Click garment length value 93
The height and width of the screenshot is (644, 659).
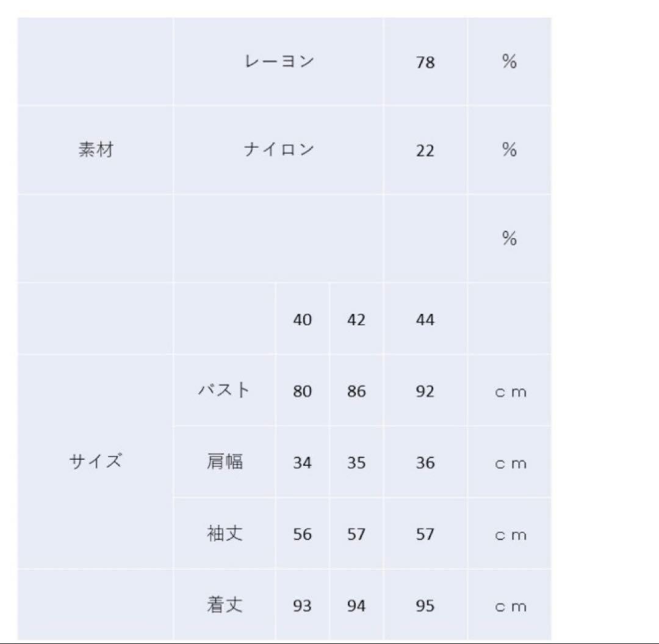coord(302,606)
